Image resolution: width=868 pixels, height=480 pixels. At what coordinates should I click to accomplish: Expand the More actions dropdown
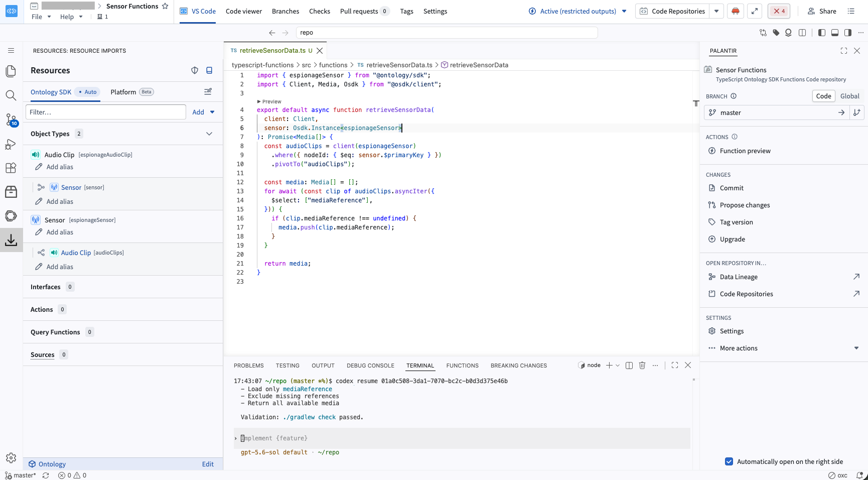pyautogui.click(x=856, y=348)
